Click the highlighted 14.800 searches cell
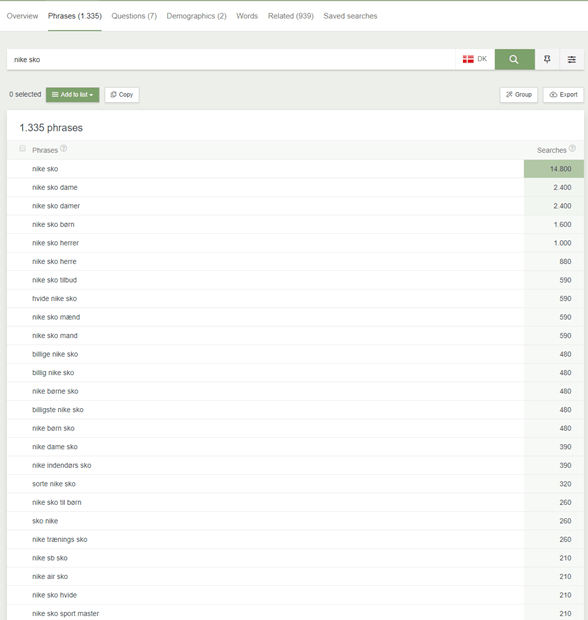 click(x=554, y=169)
